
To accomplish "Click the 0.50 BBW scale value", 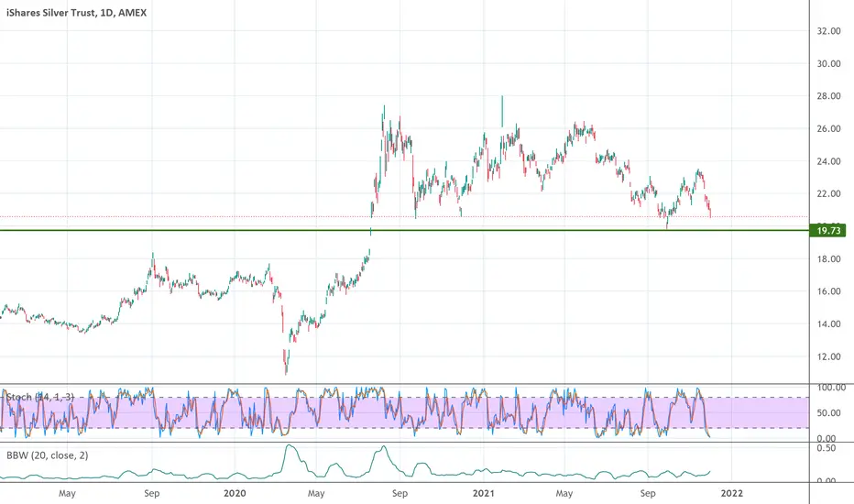I will (827, 448).
